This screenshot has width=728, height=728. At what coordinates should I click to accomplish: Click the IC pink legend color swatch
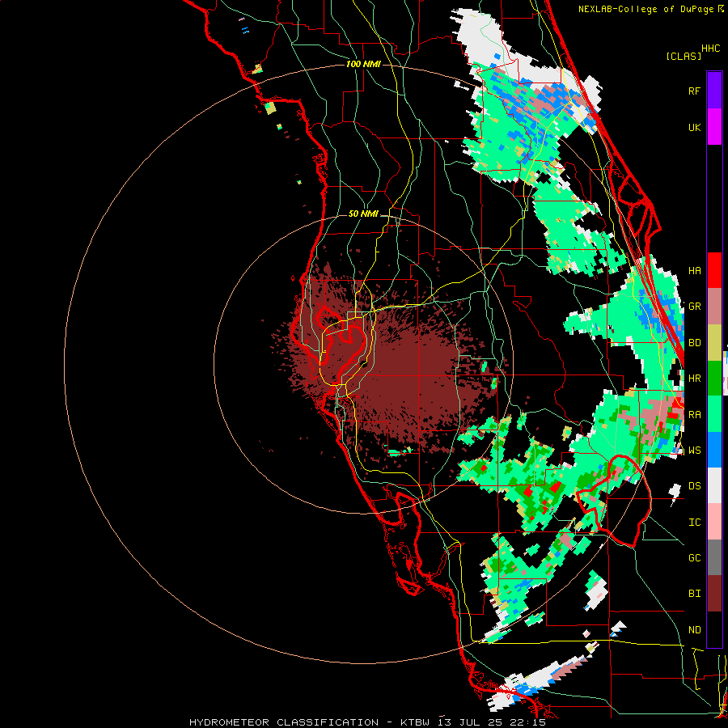(x=714, y=522)
